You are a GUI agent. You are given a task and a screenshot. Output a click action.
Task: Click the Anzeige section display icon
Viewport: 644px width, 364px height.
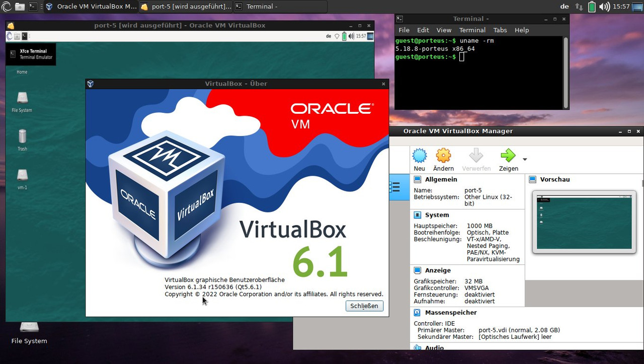coord(417,270)
